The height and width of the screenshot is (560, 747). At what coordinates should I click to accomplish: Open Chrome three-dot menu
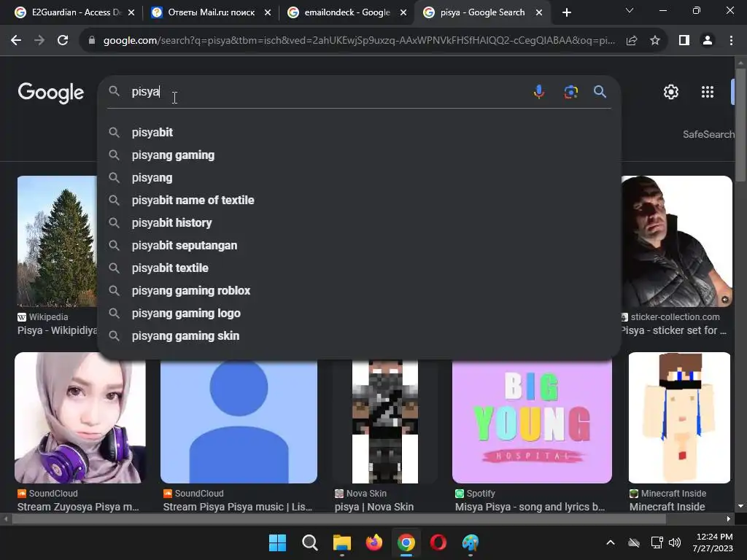[x=731, y=41]
